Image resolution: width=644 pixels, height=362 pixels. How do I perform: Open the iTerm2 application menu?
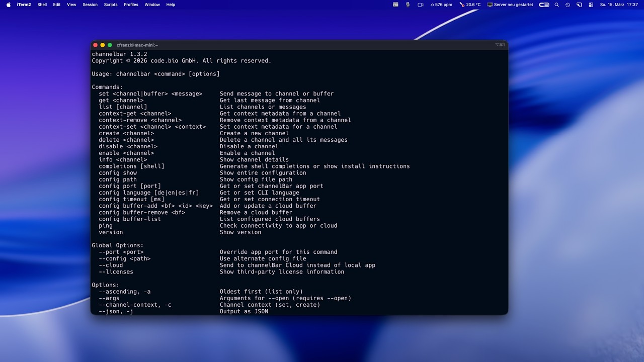coord(24,5)
